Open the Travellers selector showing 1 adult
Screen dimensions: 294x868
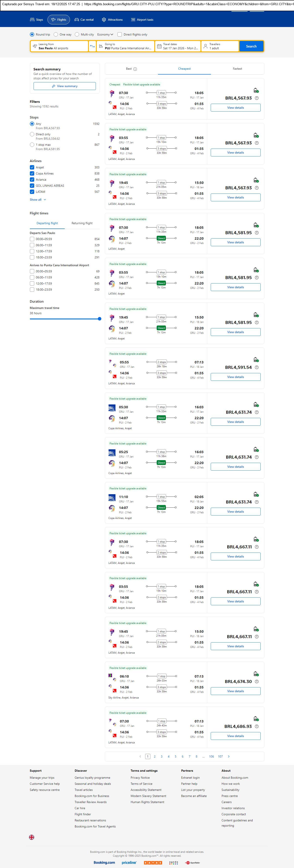pos(220,46)
